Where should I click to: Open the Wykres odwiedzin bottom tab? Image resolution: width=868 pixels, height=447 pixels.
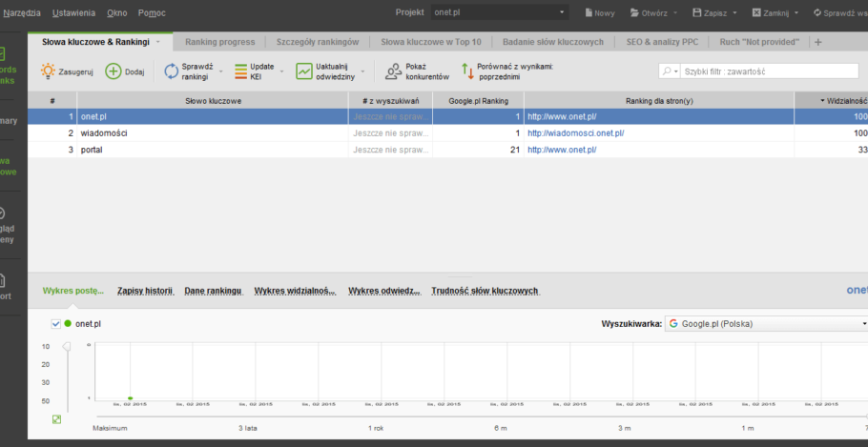pos(384,291)
